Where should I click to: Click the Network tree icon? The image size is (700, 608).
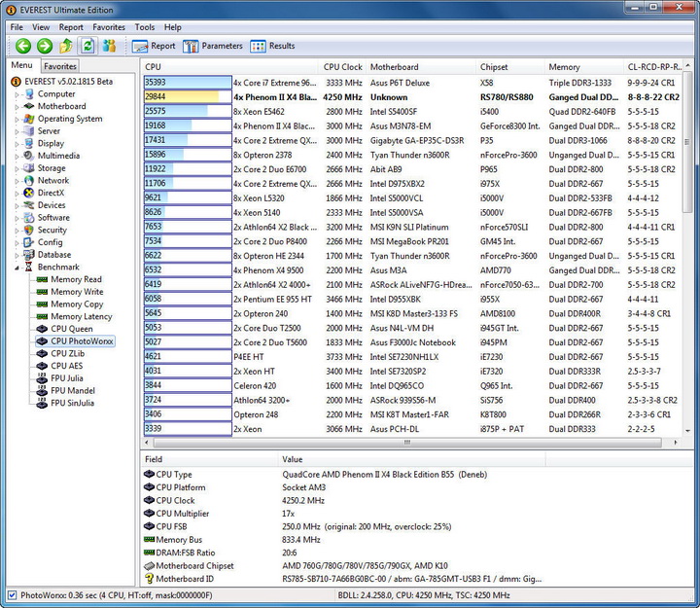[29, 181]
